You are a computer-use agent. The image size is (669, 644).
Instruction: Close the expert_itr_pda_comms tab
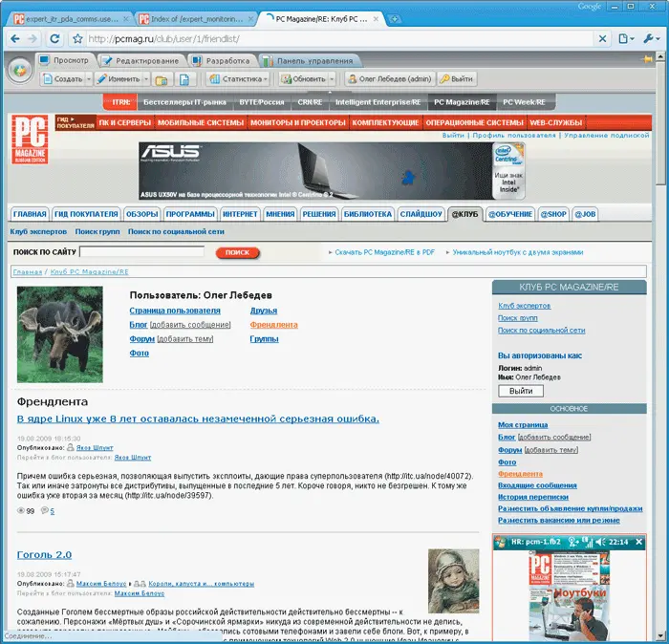coord(126,19)
